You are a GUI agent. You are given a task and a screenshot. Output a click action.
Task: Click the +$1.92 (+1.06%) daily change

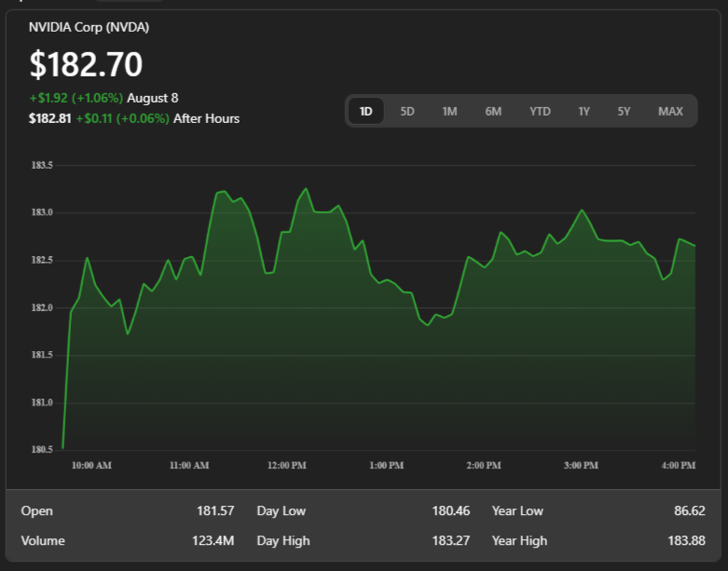[76, 98]
